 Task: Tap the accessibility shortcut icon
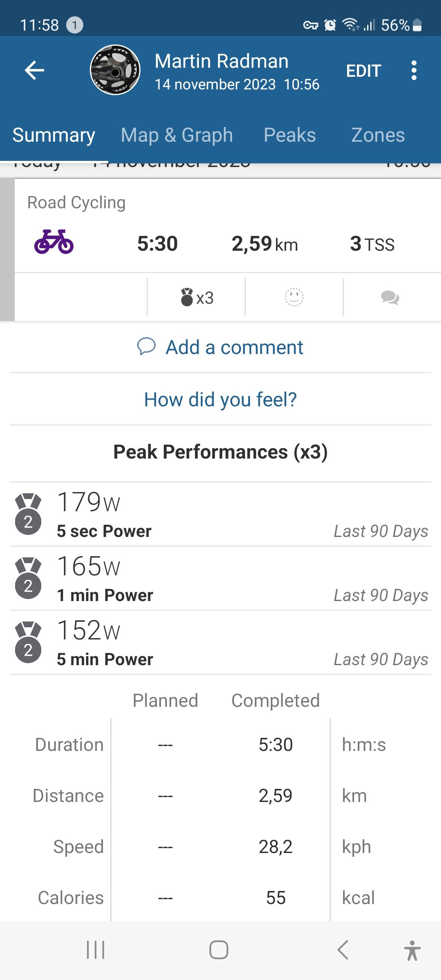click(x=412, y=950)
